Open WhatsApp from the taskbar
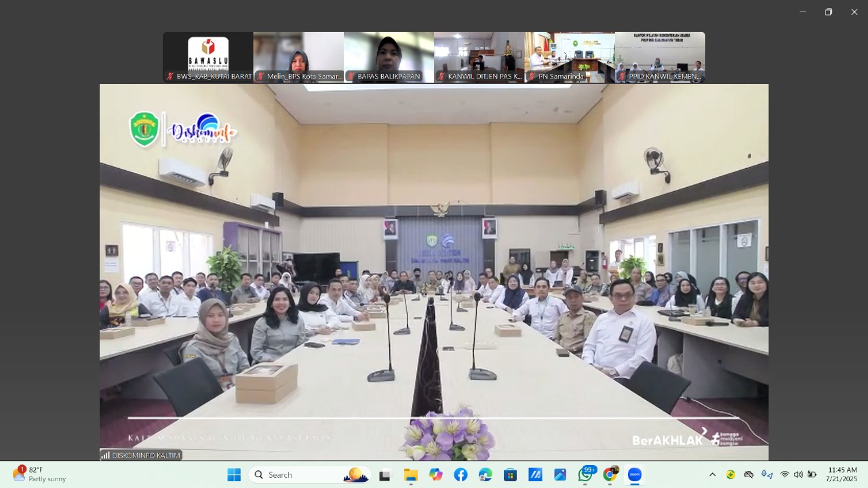The width and height of the screenshot is (868, 488). (585, 474)
